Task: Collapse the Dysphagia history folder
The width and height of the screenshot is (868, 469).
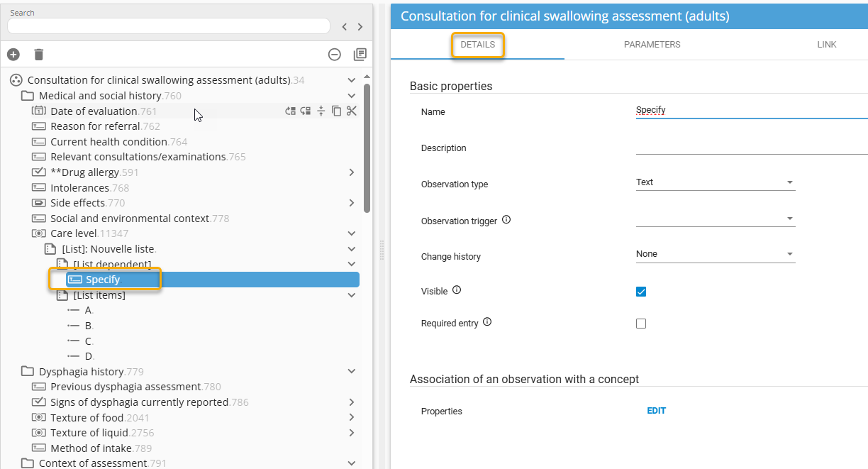Action: click(352, 371)
